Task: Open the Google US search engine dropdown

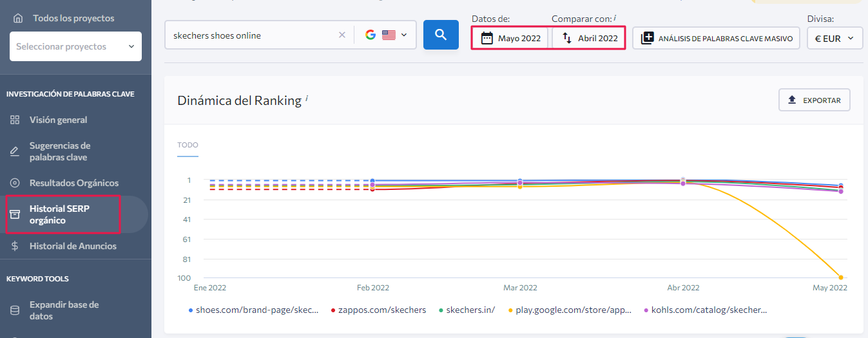Action: click(387, 35)
